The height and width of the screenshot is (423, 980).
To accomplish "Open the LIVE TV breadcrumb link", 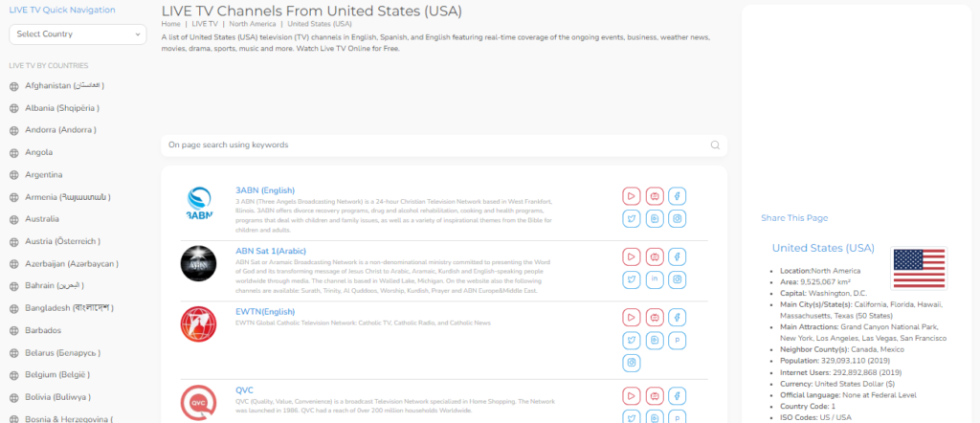I will [x=205, y=24].
